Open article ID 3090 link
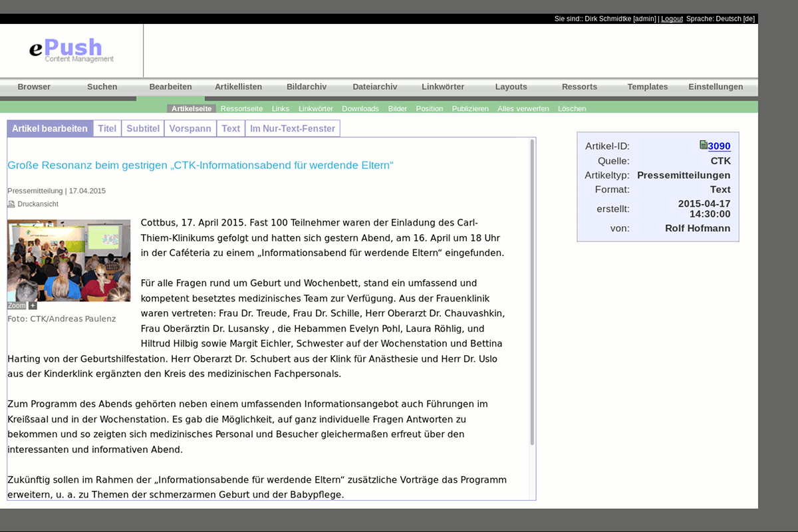Viewport: 798px width, 532px height. point(720,146)
